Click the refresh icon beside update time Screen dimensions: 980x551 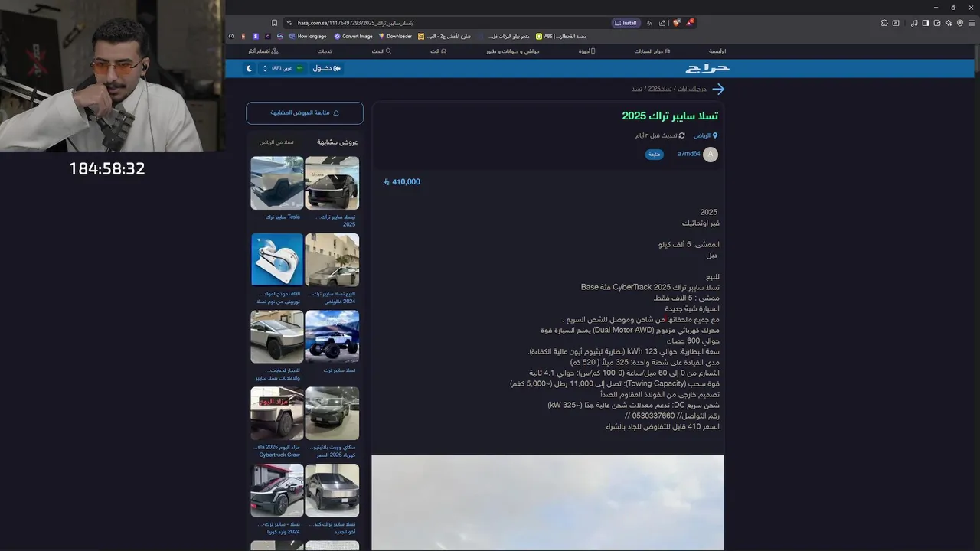click(x=681, y=135)
